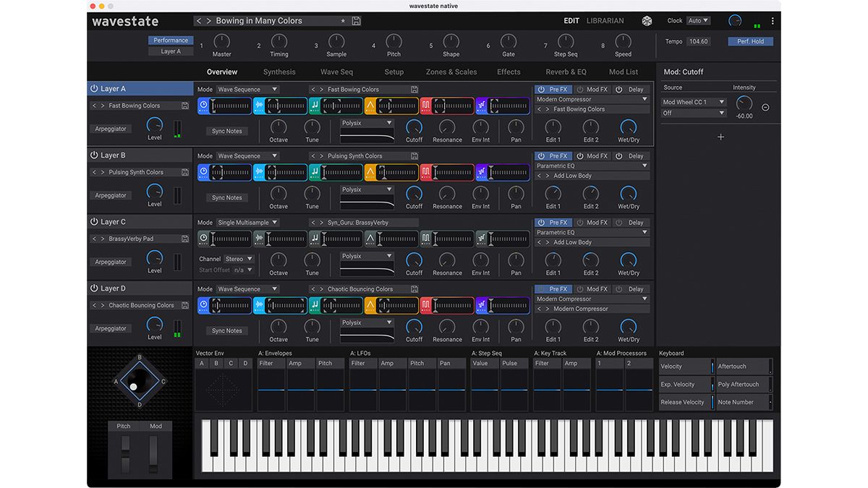The height and width of the screenshot is (488, 868).
Task: Open Layer C Mode Single Multisample dropdown
Action: (247, 223)
